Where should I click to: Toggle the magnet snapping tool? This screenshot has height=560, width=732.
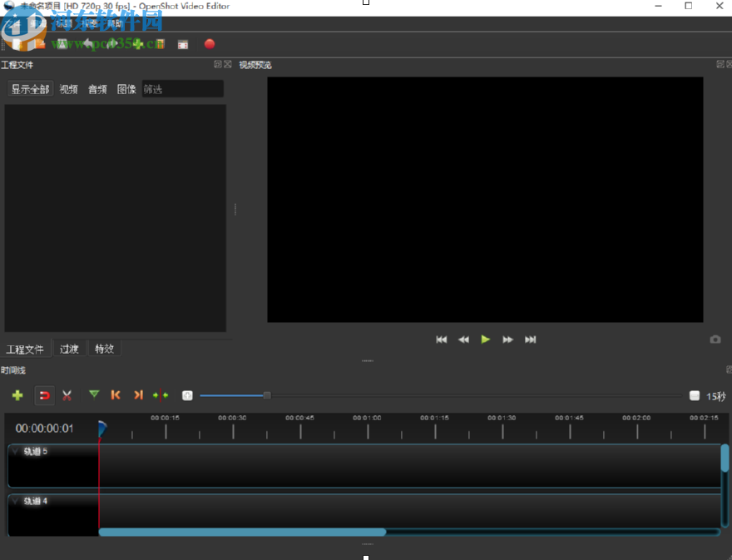44,395
